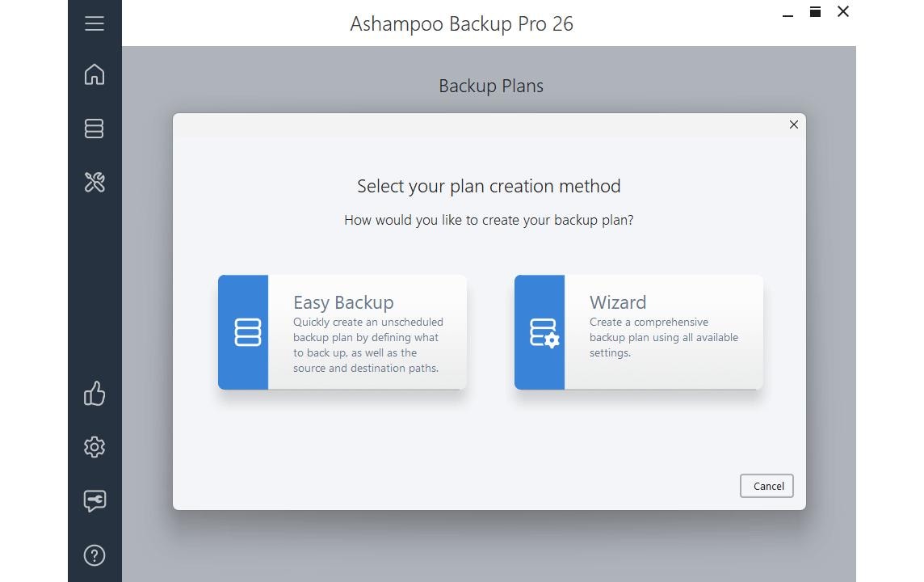This screenshot has height=582, width=924.
Task: Open help via the question mark icon
Action: 94,555
